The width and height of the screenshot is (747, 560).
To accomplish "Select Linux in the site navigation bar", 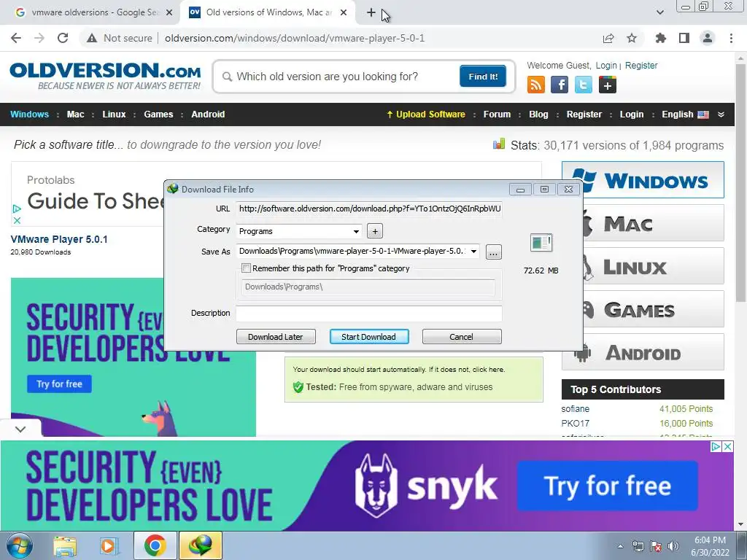I will click(114, 114).
